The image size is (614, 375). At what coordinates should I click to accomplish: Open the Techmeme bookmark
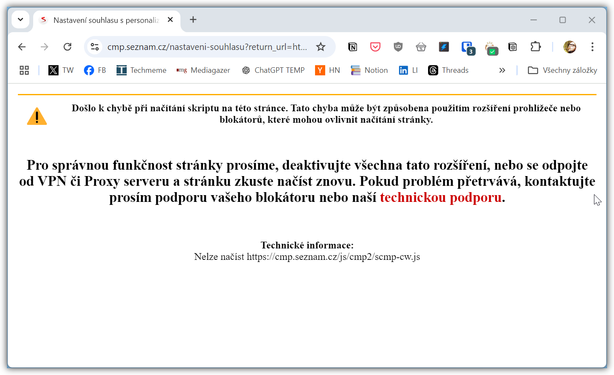(x=141, y=70)
